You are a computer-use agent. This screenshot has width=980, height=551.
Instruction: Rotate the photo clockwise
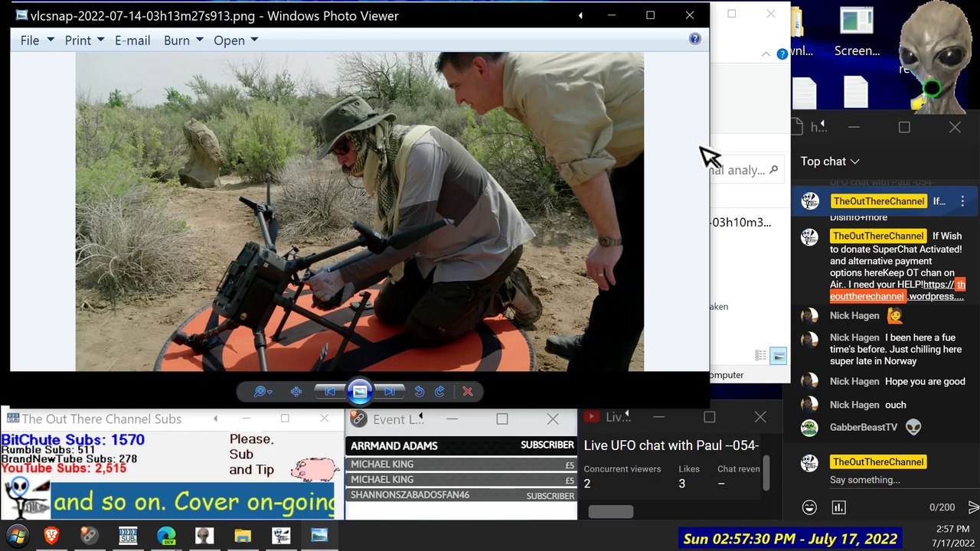[439, 392]
